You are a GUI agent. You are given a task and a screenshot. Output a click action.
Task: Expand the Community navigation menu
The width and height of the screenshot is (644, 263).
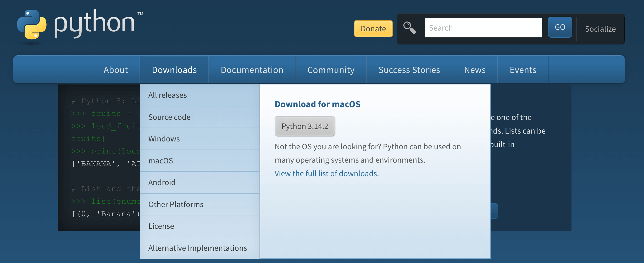tap(331, 70)
